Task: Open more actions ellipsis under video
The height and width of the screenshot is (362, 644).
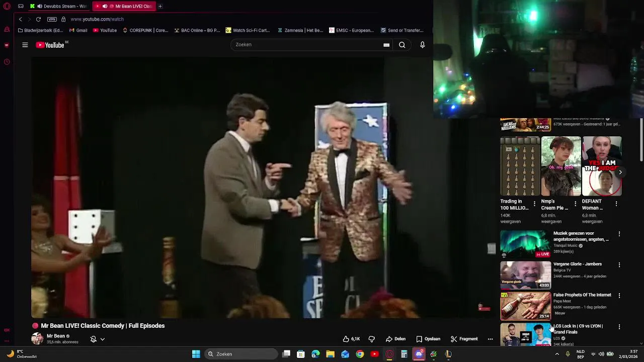Action: (490, 339)
